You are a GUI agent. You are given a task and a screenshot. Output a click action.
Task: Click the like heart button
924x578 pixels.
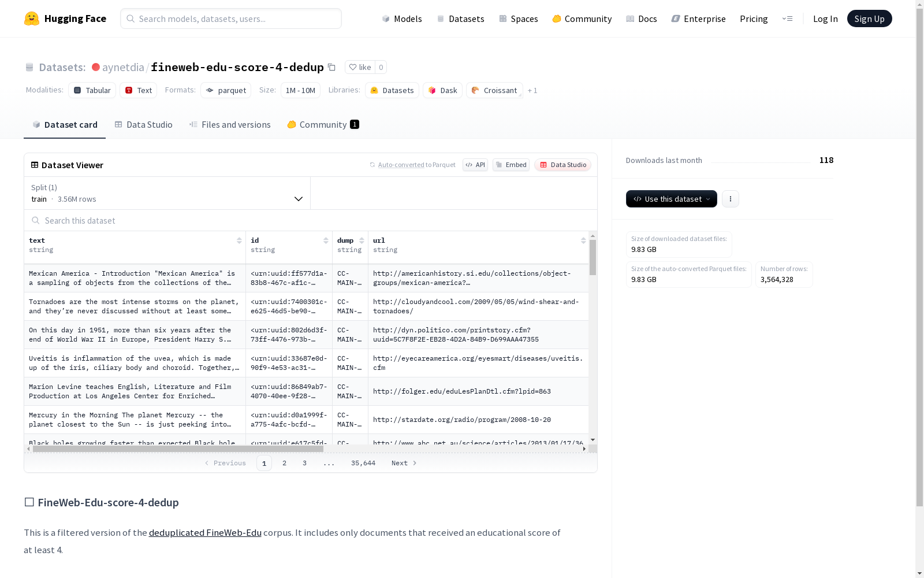[360, 67]
